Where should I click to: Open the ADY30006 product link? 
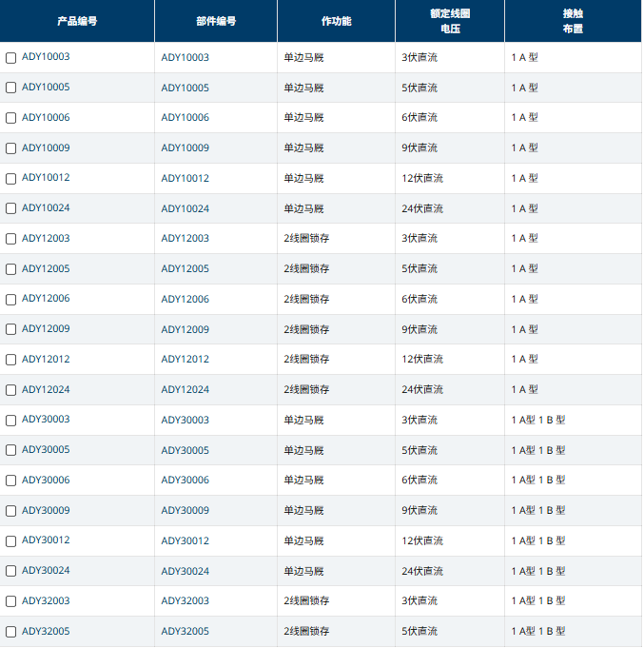[46, 481]
